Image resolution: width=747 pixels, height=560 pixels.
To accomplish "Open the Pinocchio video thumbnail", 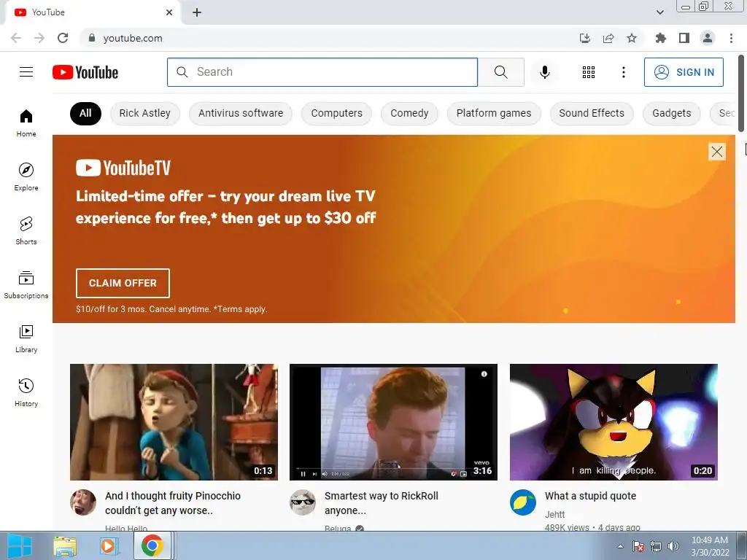I will [x=174, y=422].
